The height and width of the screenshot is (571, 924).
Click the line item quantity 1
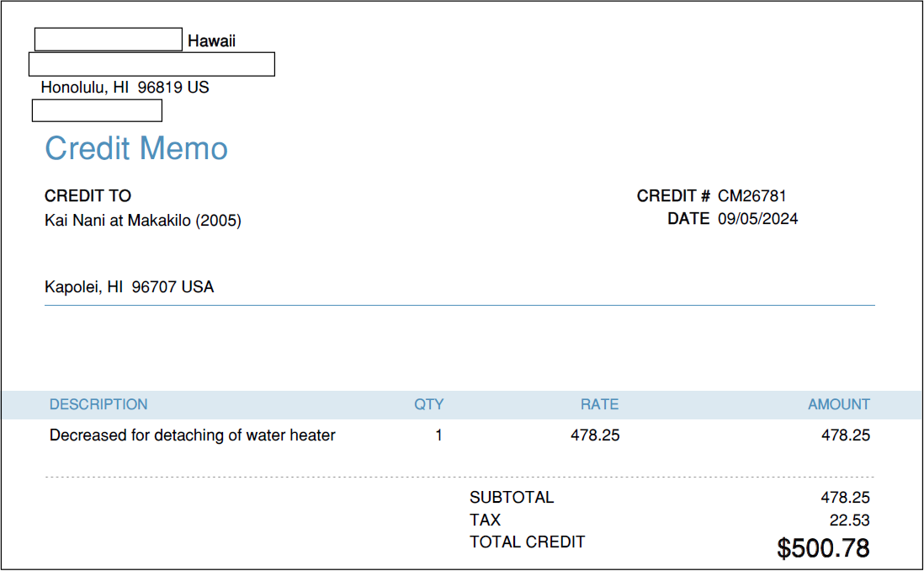(x=438, y=435)
